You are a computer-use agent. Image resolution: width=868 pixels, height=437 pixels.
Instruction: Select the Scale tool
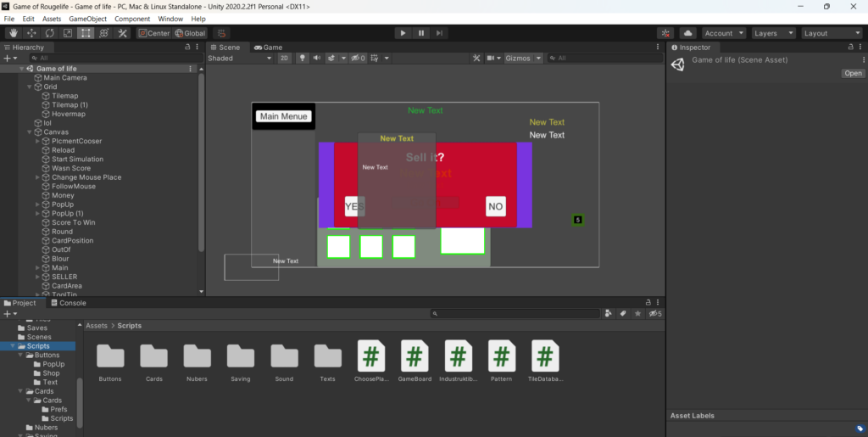point(68,33)
